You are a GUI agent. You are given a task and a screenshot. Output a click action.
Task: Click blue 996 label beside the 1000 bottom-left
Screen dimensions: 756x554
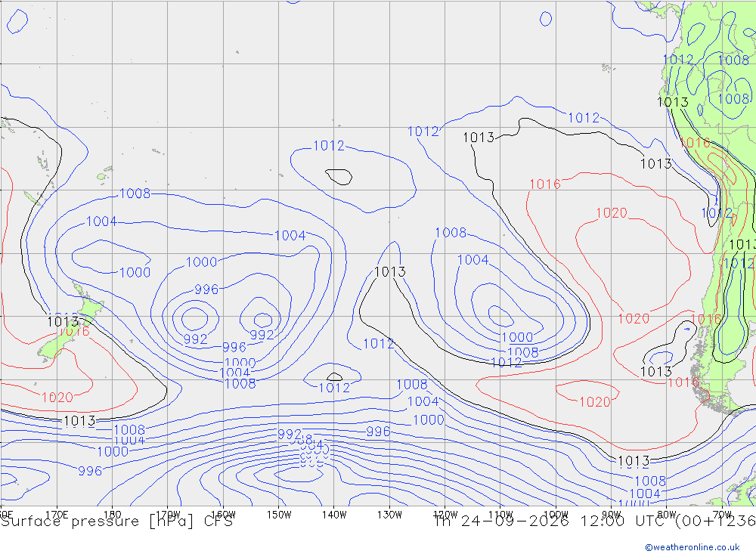coord(90,471)
